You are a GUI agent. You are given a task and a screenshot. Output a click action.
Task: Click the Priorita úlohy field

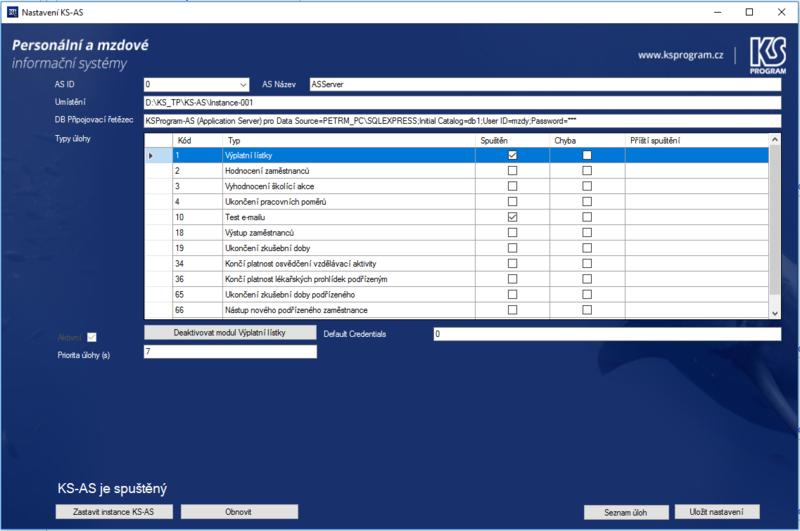tap(230, 351)
